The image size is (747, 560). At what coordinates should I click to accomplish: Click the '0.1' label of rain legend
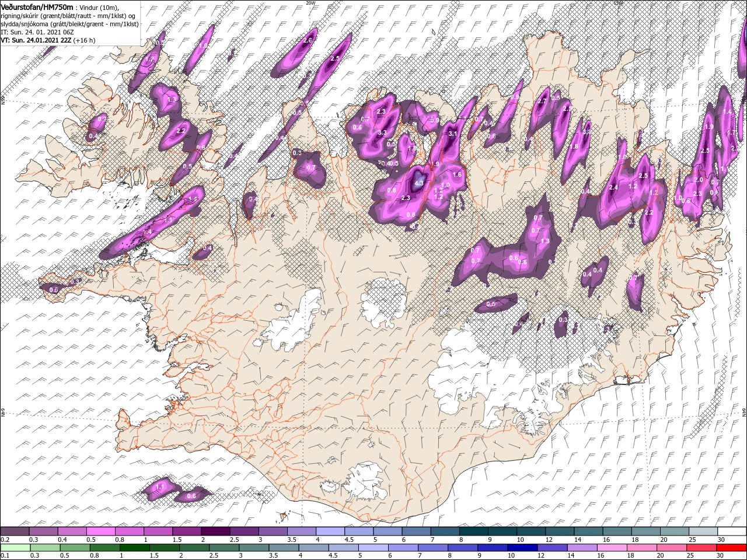(x=4, y=556)
